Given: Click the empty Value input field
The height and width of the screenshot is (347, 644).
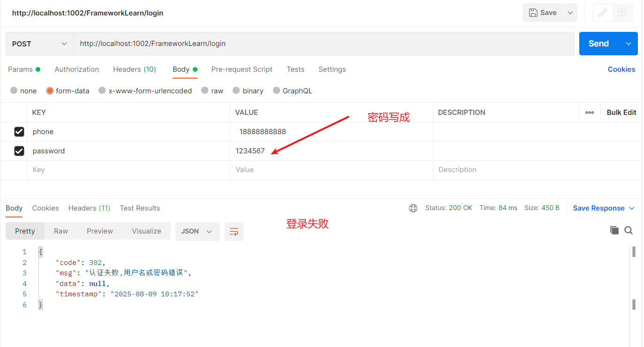Looking at the screenshot, I should [332, 170].
